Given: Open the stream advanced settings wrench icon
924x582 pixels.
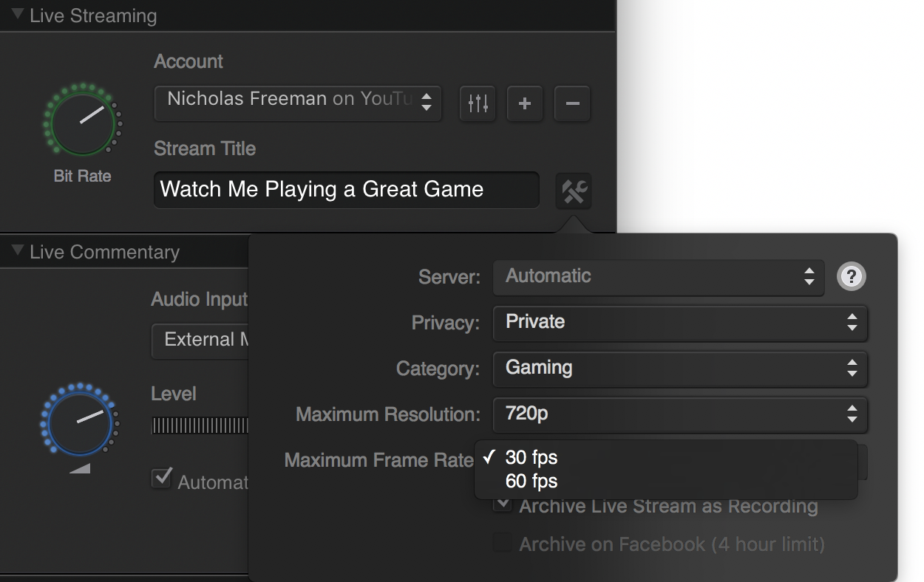Looking at the screenshot, I should click(x=573, y=190).
